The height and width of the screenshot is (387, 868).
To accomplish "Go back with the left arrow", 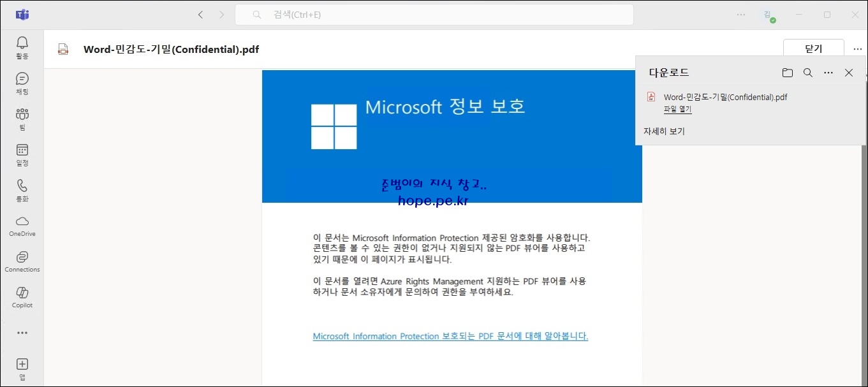I will [x=200, y=14].
